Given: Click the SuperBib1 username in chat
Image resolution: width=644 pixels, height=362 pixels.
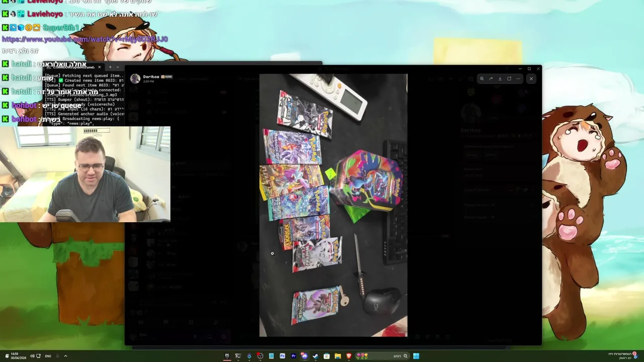Looking at the screenshot, I should [61, 27].
